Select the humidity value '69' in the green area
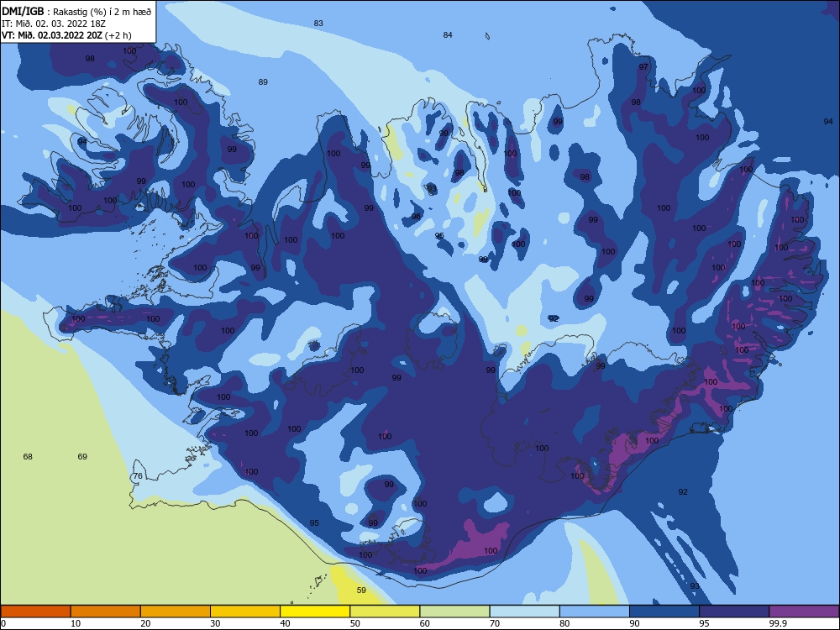 click(x=82, y=456)
